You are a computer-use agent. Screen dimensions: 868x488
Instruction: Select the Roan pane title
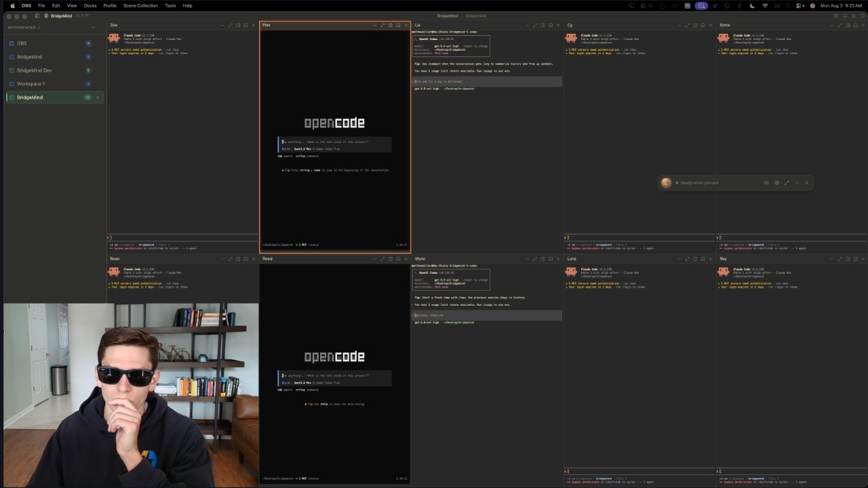coord(115,259)
